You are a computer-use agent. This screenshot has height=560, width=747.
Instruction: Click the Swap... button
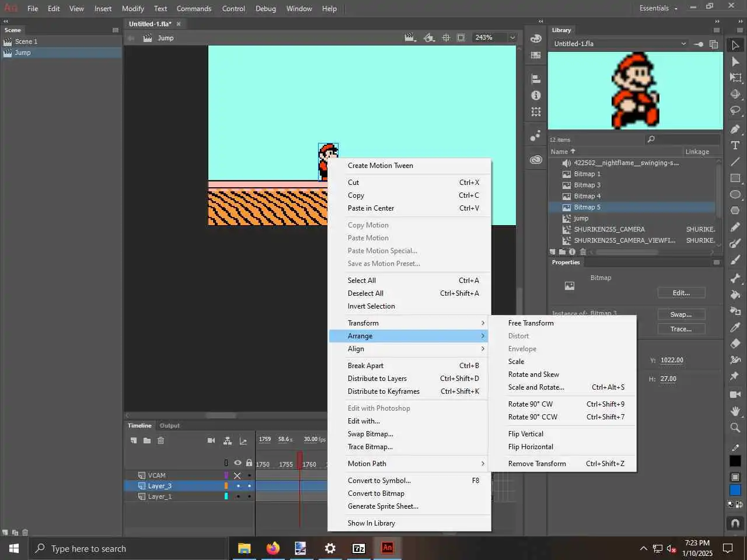tap(681, 314)
